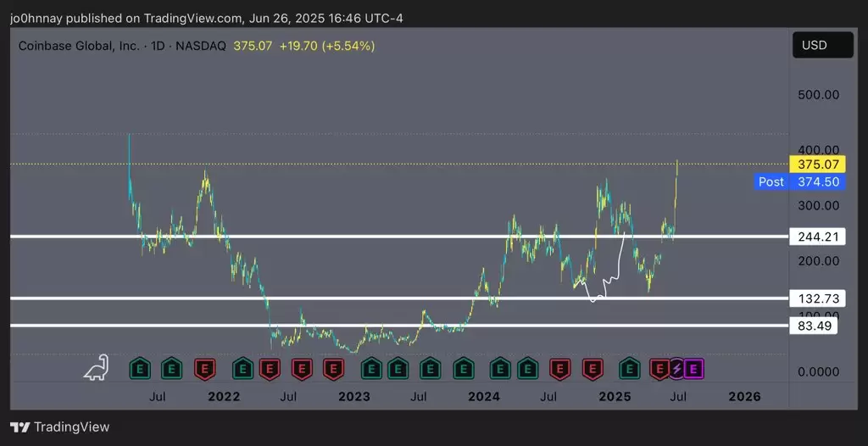Viewport: 868px width, 446px height.
Task: Click the first green earnings marker after the 2024 label
Action: [x=500, y=369]
